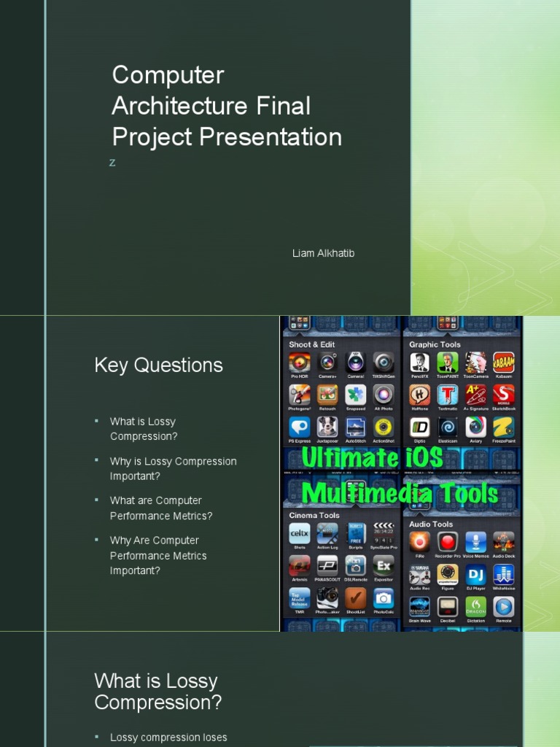
Task: Select the Decibel meter app icon
Action: click(448, 606)
